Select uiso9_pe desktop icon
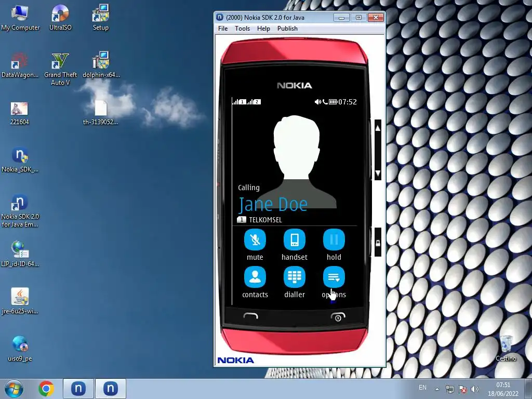Image resolution: width=532 pixels, height=399 pixels. click(20, 349)
